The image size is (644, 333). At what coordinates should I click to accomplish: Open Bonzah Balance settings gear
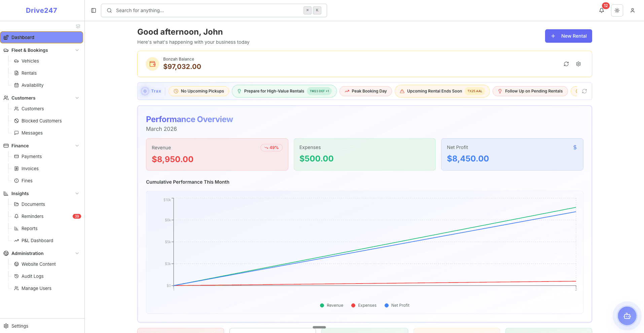tap(578, 64)
